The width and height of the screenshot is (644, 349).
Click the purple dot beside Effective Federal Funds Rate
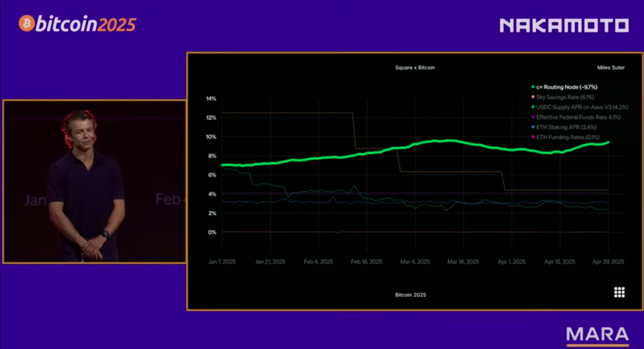click(x=533, y=117)
